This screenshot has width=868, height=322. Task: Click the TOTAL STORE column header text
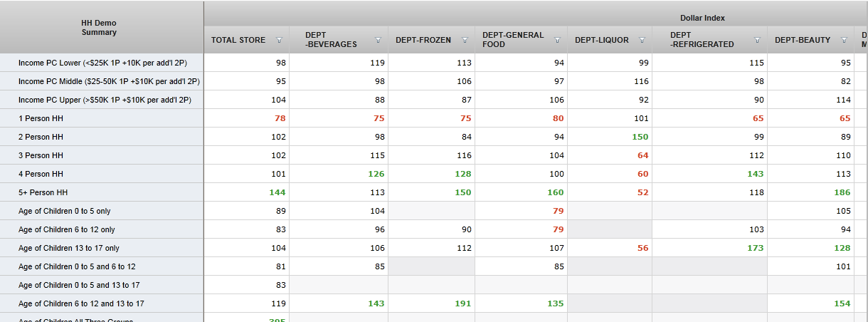[x=238, y=41]
